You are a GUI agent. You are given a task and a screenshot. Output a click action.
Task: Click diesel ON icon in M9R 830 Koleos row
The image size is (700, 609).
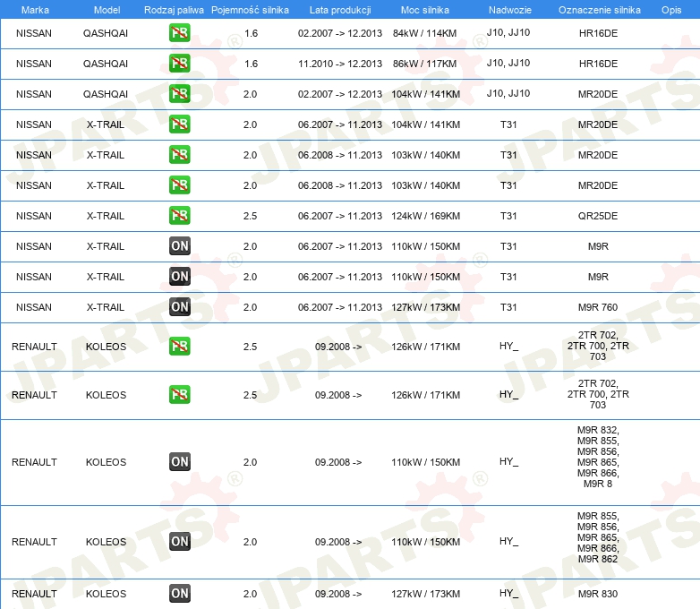pyautogui.click(x=179, y=594)
